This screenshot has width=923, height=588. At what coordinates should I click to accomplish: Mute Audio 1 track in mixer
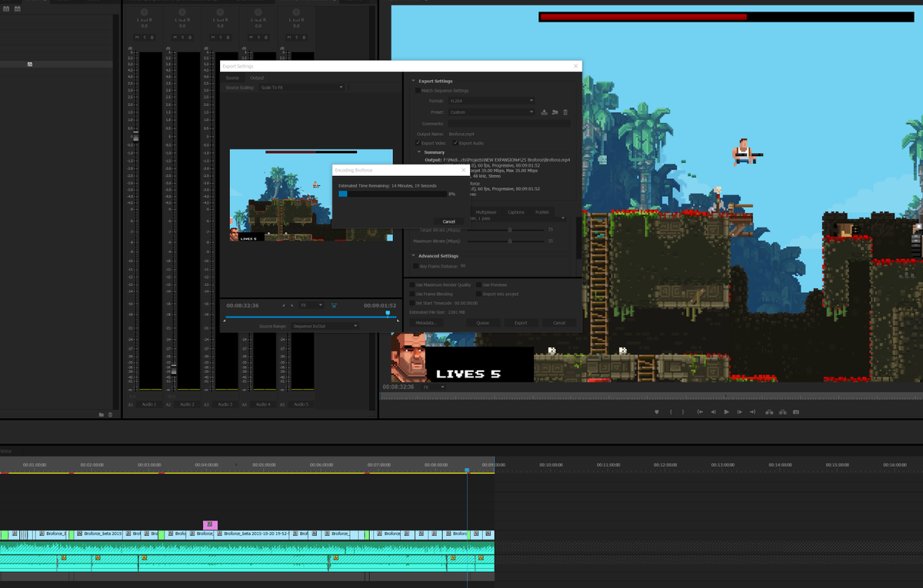(x=138, y=37)
